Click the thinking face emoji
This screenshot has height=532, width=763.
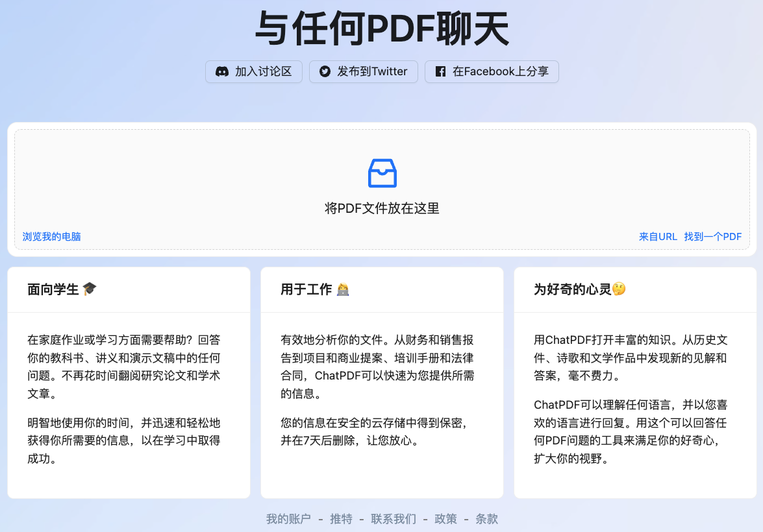pos(619,289)
